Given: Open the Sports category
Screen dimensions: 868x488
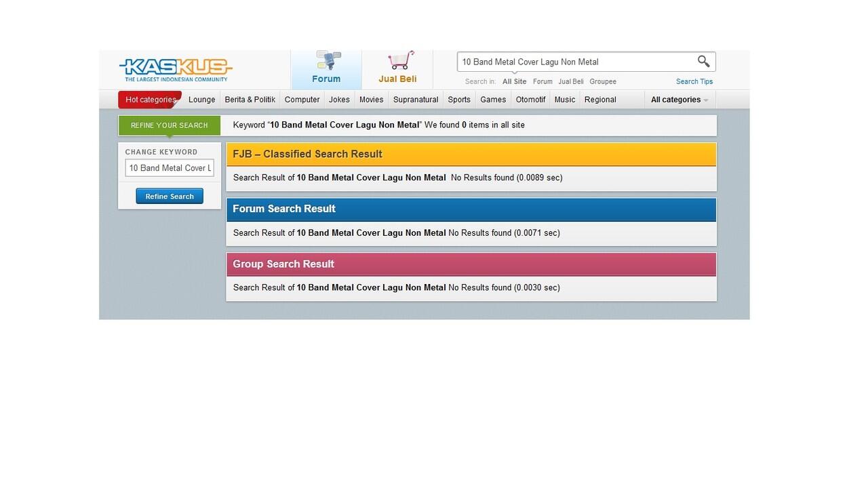Looking at the screenshot, I should (459, 100).
